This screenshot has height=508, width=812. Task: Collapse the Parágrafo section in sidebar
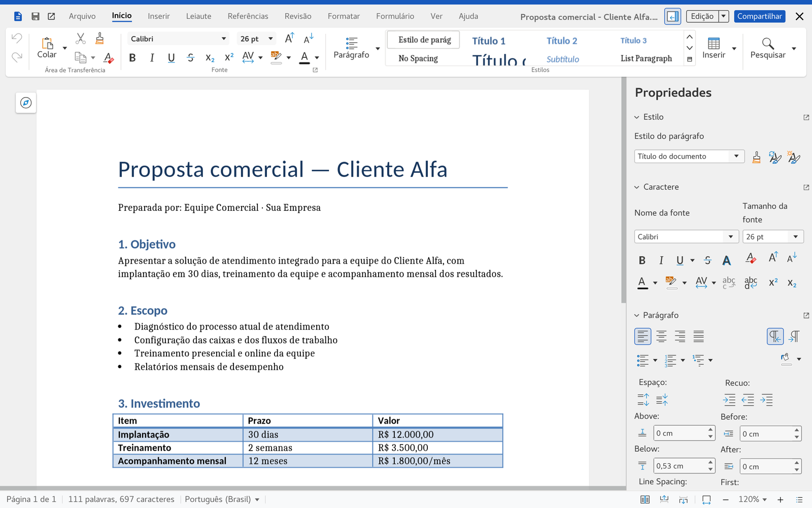coord(636,315)
